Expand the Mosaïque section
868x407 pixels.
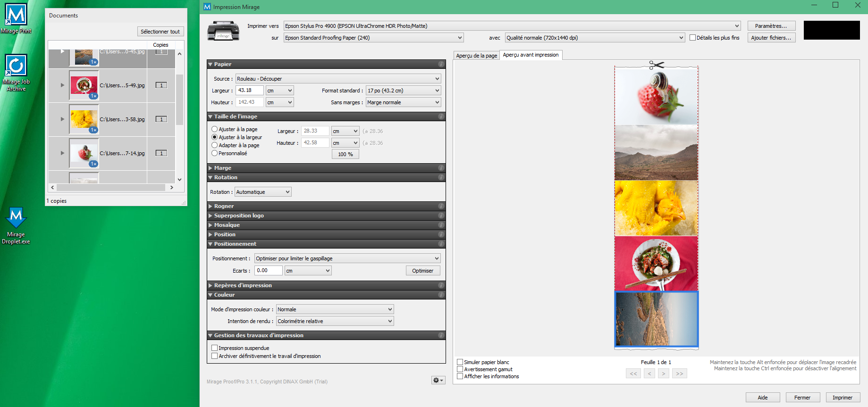(211, 225)
